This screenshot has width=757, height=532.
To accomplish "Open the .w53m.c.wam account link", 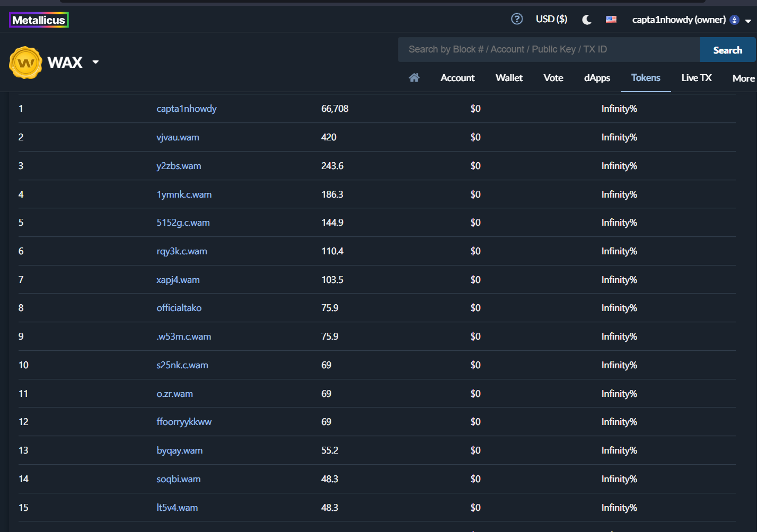I will point(183,336).
